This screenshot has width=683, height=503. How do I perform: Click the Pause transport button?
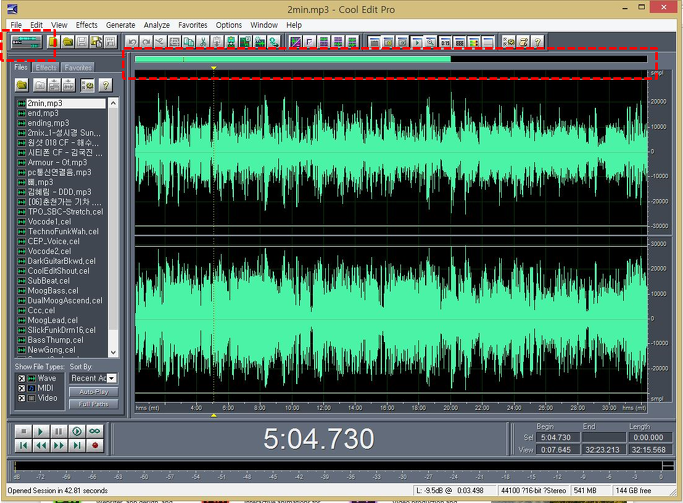click(58, 431)
